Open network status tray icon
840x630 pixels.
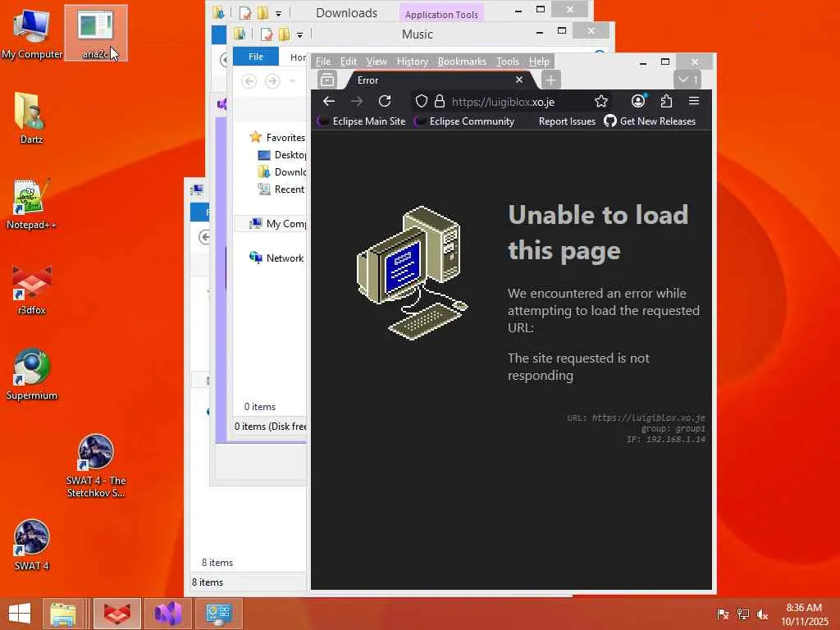click(742, 614)
